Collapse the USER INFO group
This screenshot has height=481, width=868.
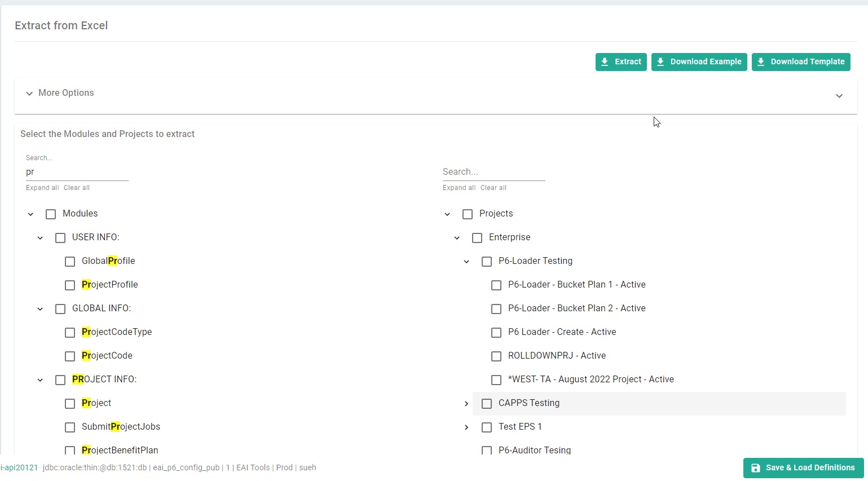(40, 238)
